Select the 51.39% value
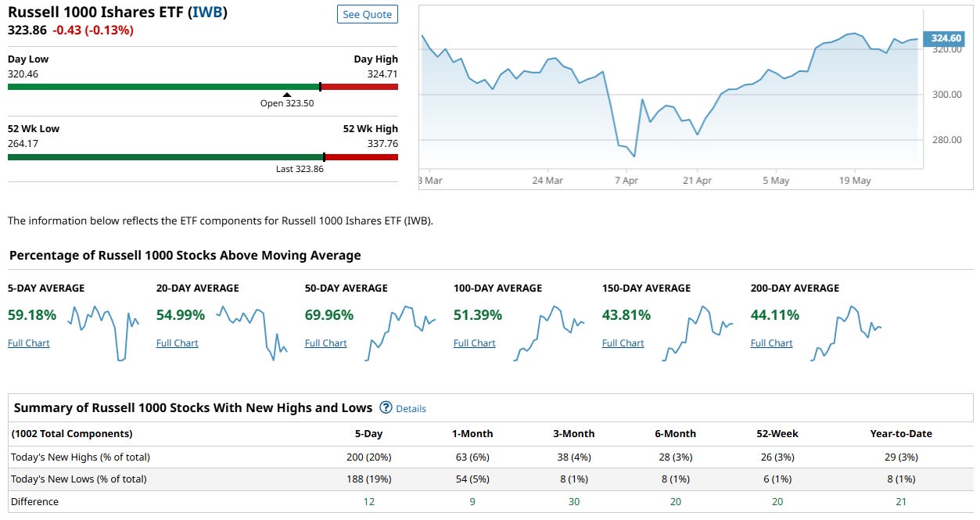The width and height of the screenshot is (980, 520). pyautogui.click(x=478, y=315)
